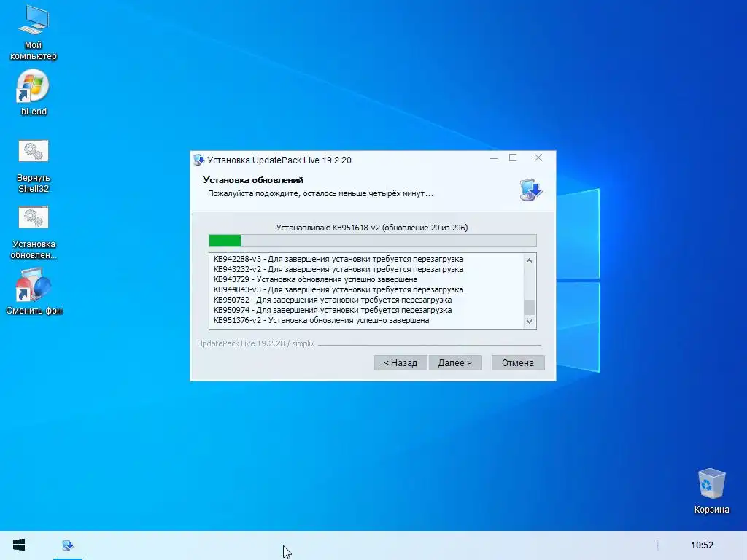Select the Установка обновлен... desktop icon
The width and height of the screenshot is (747, 560).
pos(34,233)
